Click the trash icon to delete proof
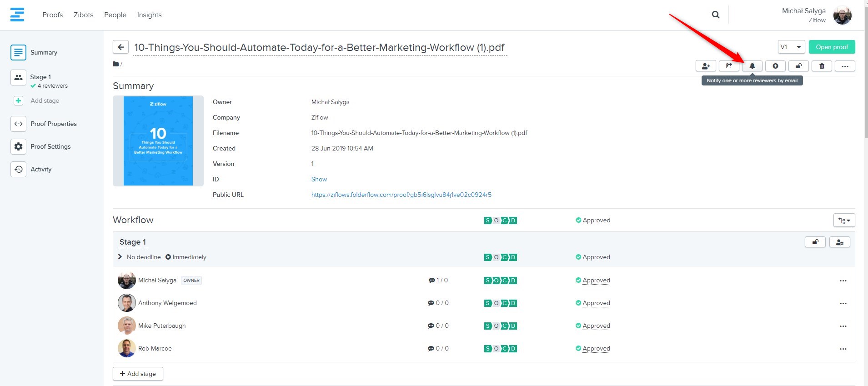This screenshot has width=868, height=386. click(822, 66)
